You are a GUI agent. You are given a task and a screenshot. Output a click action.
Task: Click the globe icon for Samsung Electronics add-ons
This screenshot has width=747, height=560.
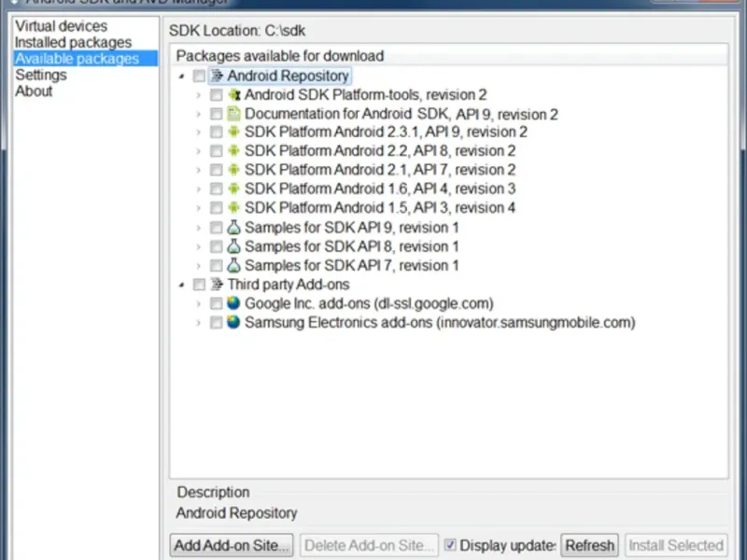pyautogui.click(x=233, y=322)
